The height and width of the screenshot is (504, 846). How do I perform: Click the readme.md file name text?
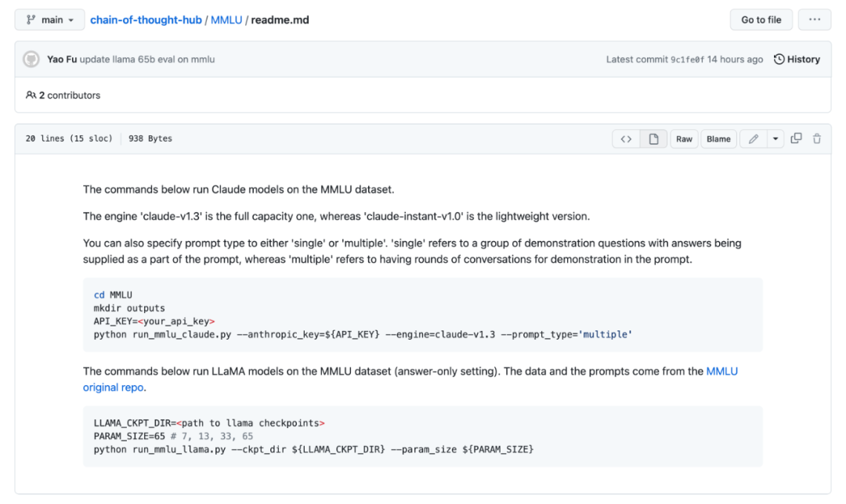click(280, 20)
